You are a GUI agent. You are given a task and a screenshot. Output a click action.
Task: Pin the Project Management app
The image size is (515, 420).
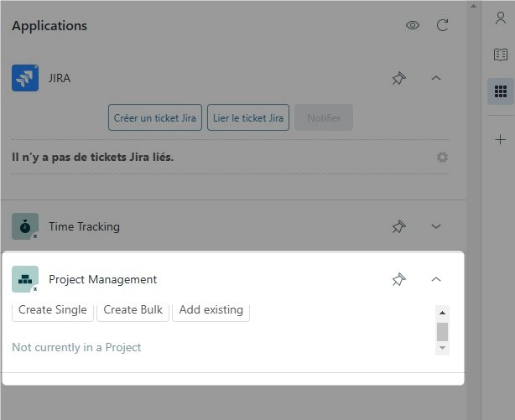[x=399, y=279]
